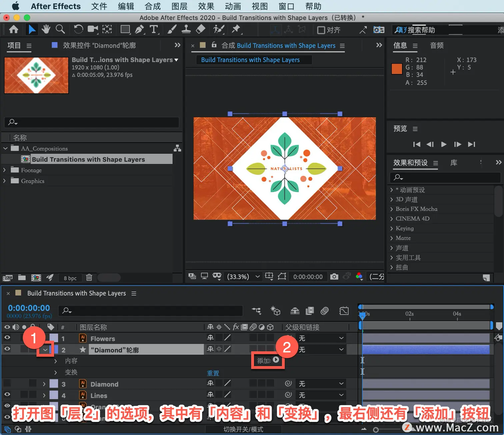
Task: Click the orange color swatch in Info panel
Action: [397, 69]
